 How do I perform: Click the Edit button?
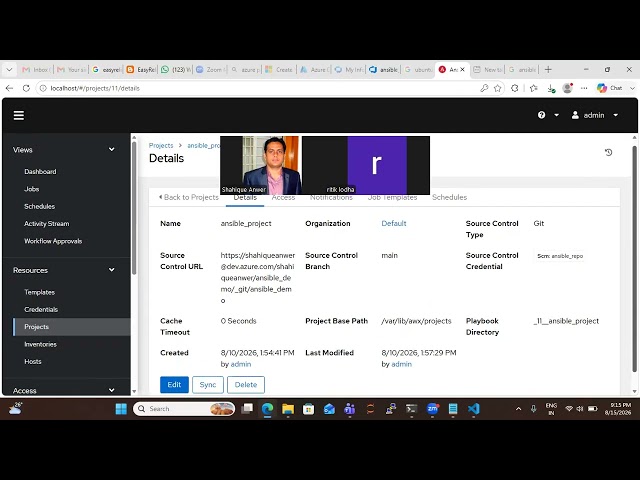(174, 384)
